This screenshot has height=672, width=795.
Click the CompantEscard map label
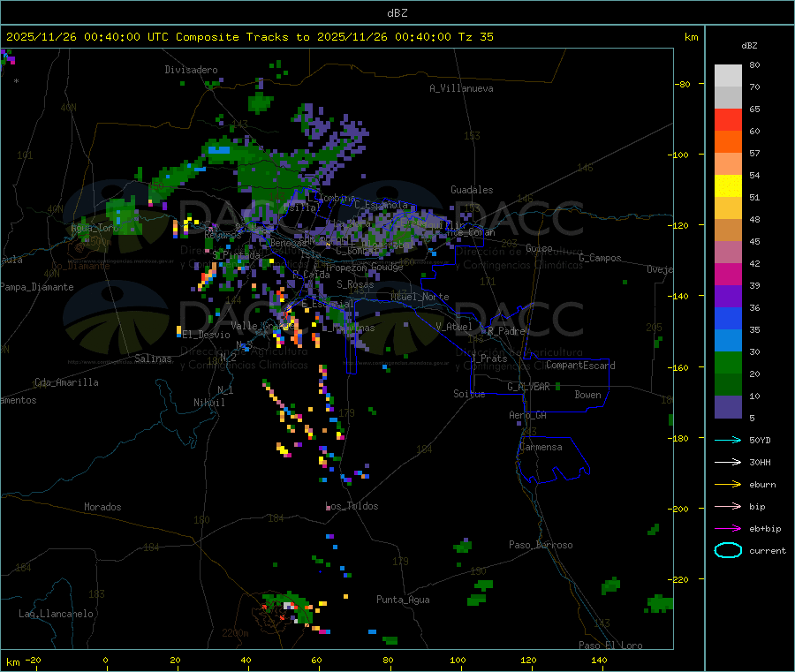580,366
